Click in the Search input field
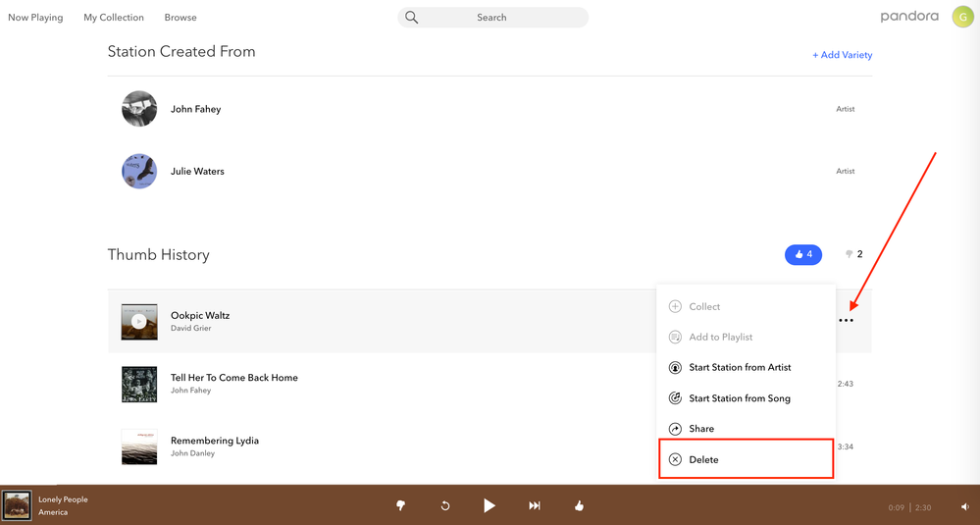The width and height of the screenshot is (980, 525). (500, 18)
